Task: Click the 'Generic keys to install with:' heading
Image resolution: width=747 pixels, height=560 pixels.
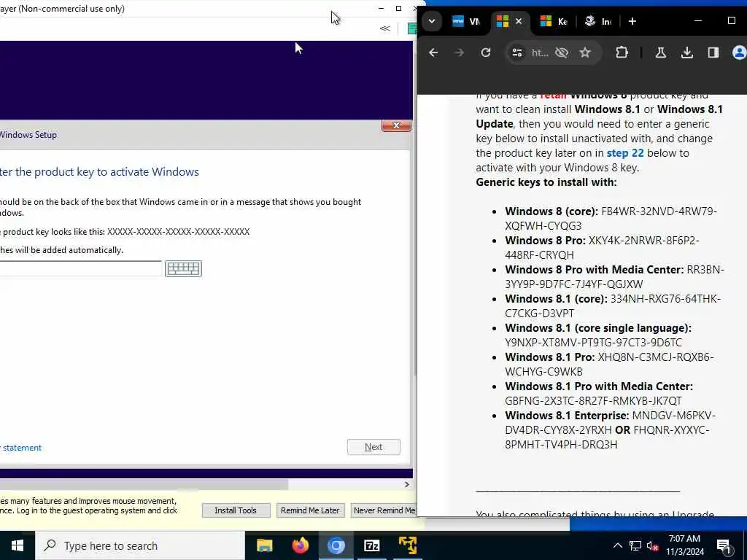Action: tap(546, 182)
